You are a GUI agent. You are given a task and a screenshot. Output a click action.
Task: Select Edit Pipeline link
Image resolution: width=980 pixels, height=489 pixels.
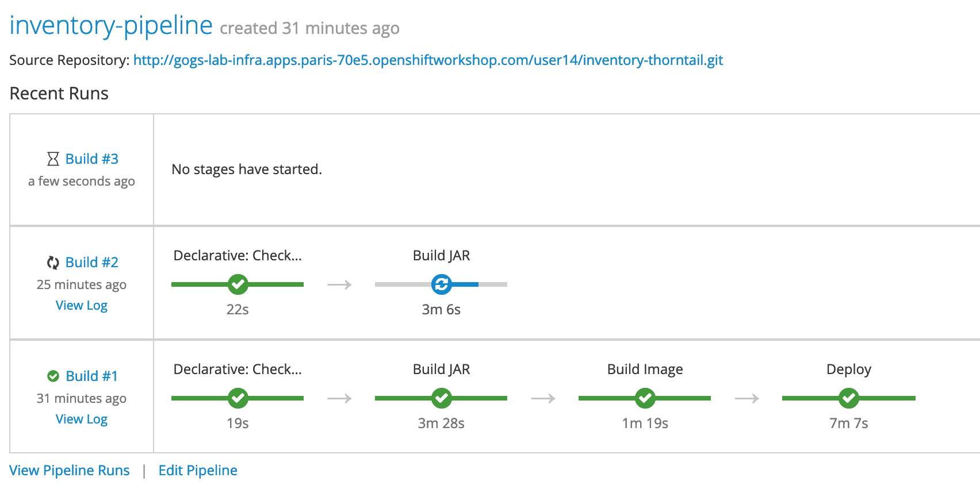[198, 470]
